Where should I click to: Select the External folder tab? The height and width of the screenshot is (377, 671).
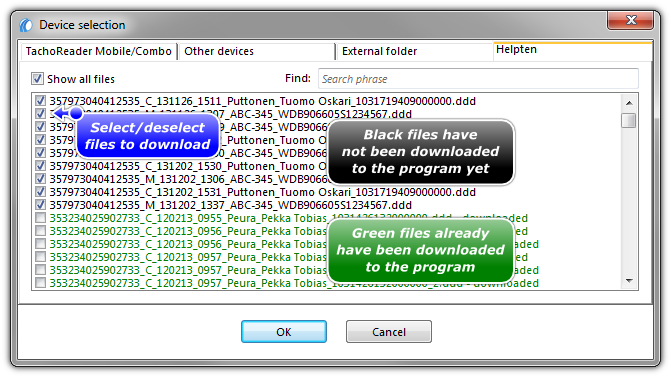(414, 51)
